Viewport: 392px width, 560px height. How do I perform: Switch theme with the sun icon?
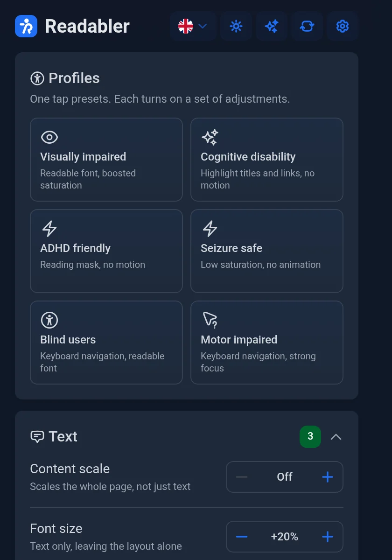coord(236,26)
